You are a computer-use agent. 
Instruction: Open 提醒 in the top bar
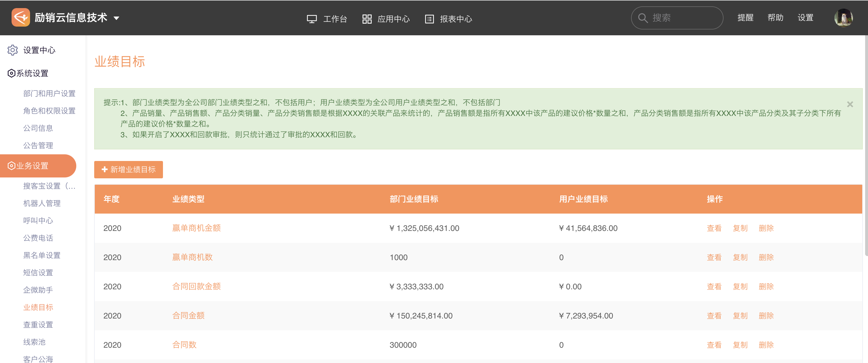point(745,18)
